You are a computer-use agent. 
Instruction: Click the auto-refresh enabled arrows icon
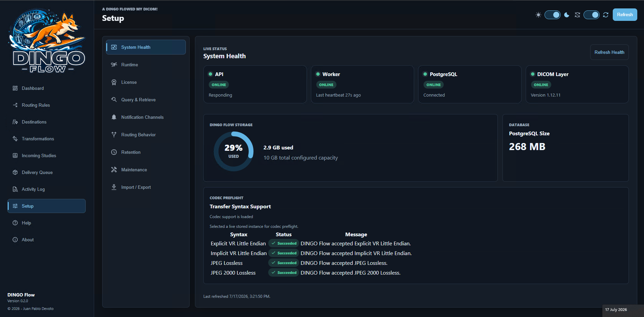(606, 15)
